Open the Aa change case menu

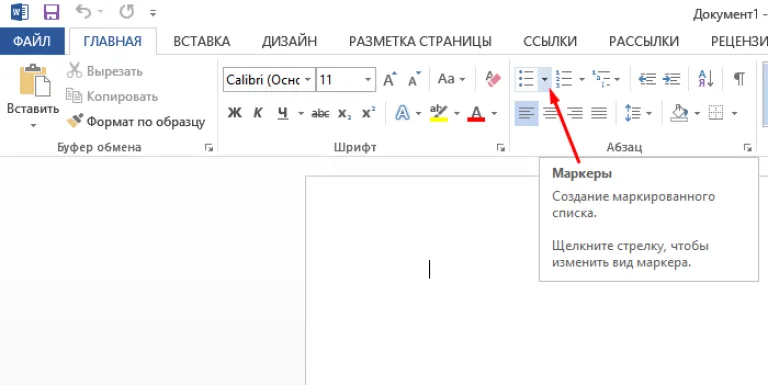click(x=451, y=79)
